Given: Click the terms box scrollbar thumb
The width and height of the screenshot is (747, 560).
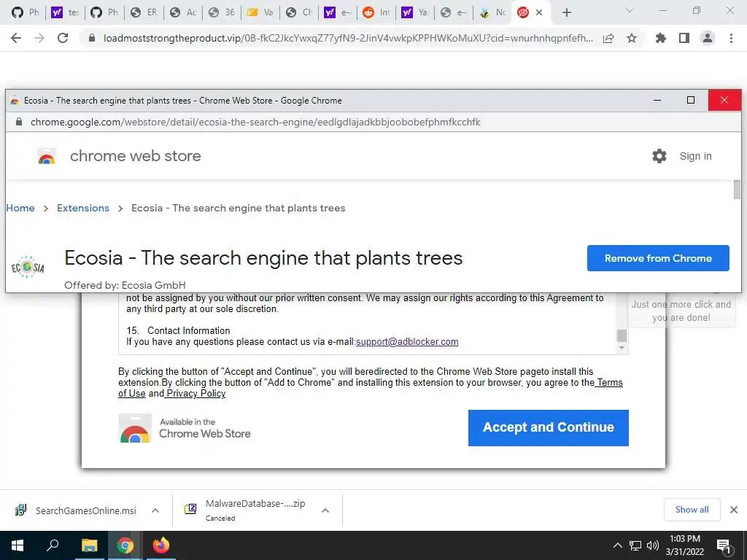Looking at the screenshot, I should pos(622,335).
